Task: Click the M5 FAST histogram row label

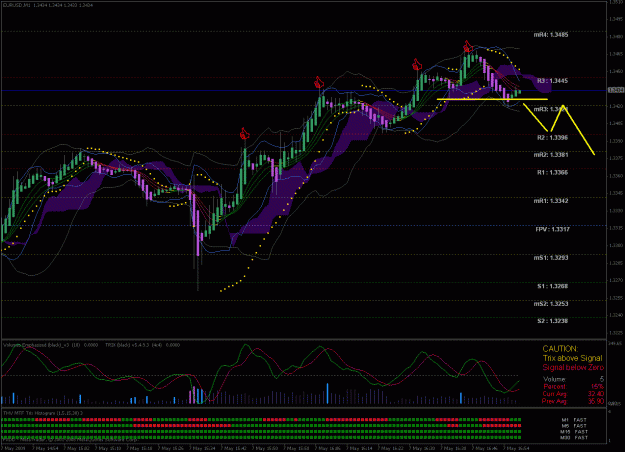Action: pyautogui.click(x=574, y=426)
